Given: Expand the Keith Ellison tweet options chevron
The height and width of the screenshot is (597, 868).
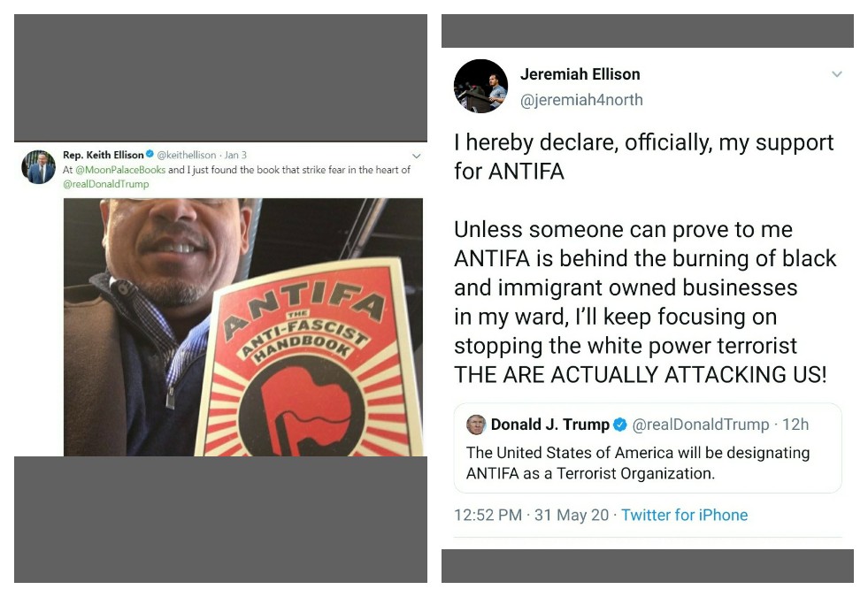Looking at the screenshot, I should coord(416,156).
